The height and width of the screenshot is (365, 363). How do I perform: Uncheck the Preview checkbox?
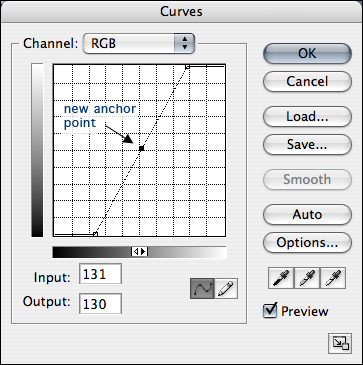click(270, 311)
